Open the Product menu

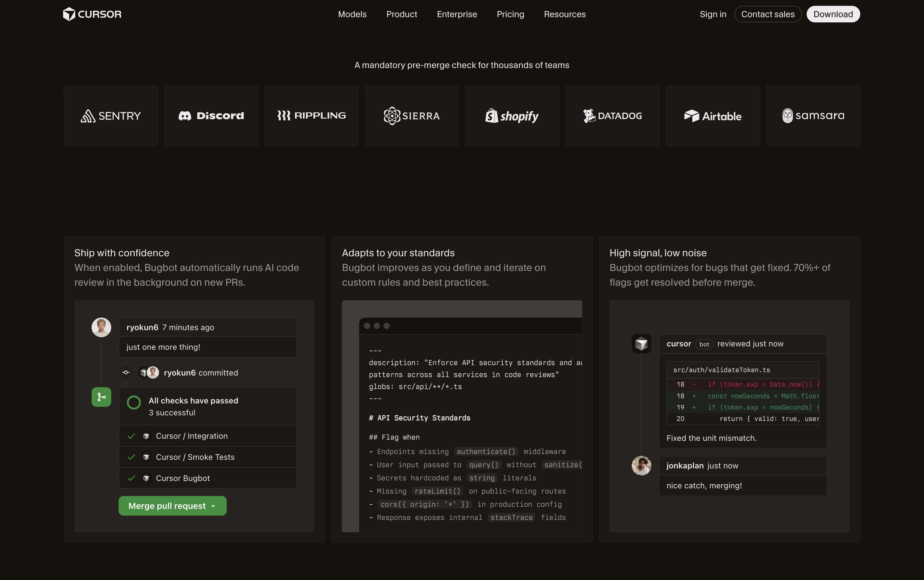[402, 14]
